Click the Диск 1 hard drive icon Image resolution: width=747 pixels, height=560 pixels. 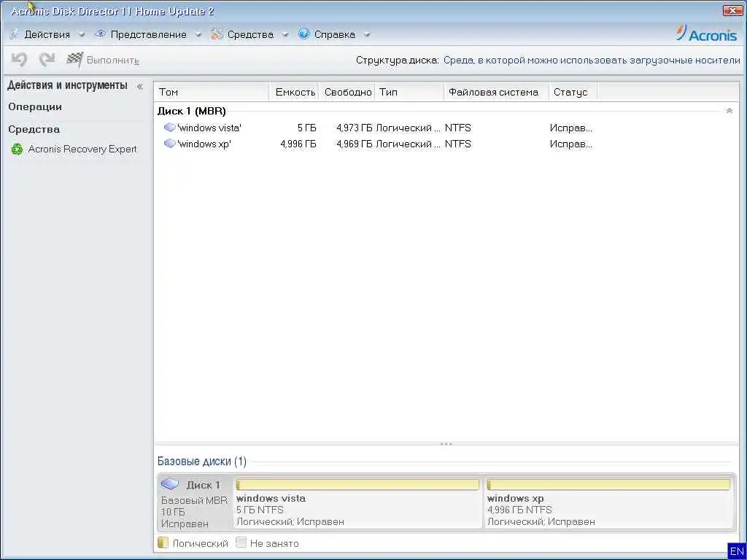coord(169,484)
